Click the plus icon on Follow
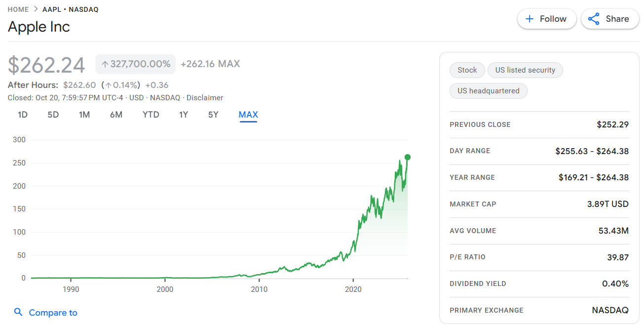This screenshot has width=644, height=326. 530,19
